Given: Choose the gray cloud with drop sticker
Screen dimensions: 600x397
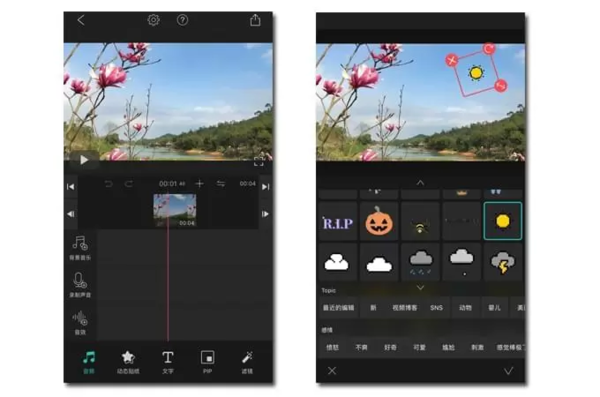Looking at the screenshot, I should click(461, 262).
